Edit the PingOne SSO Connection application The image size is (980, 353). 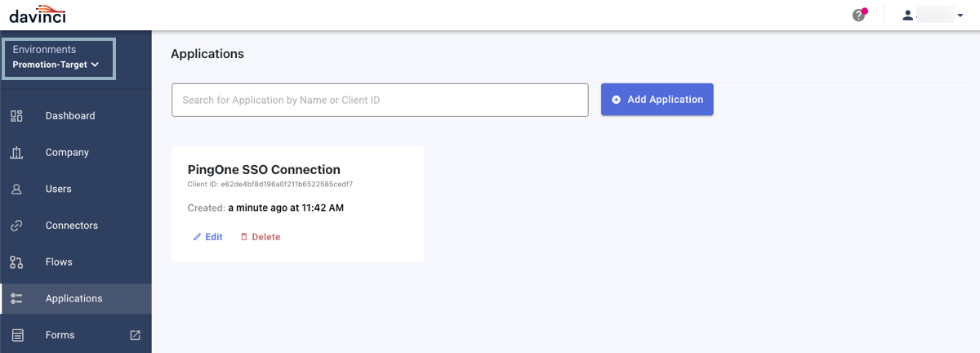[x=207, y=237]
